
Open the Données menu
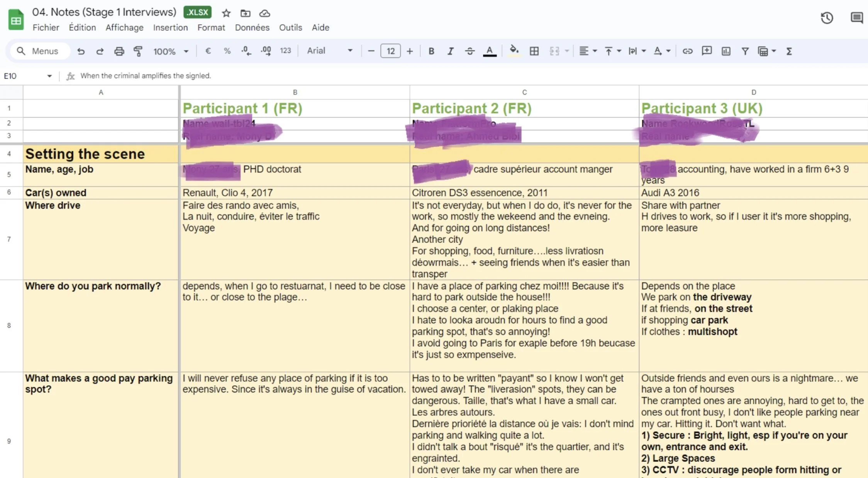point(252,27)
